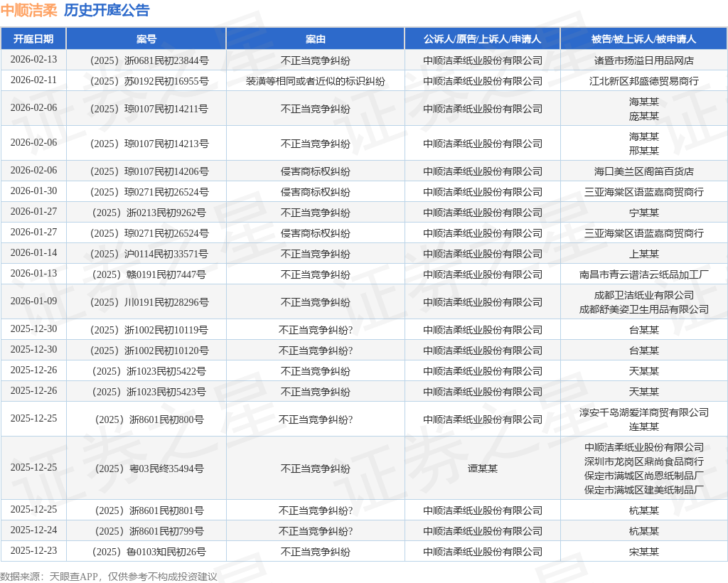This screenshot has height=583, width=728.
Task: Click defendant 连某某
Action: click(644, 427)
